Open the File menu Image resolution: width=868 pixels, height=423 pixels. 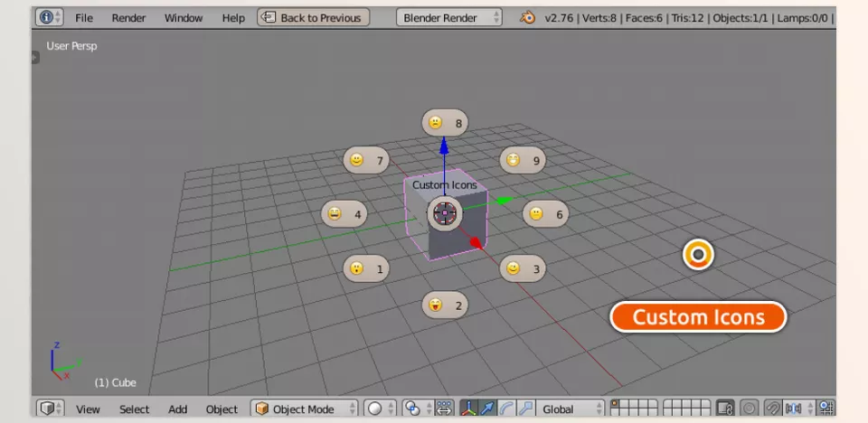[83, 18]
